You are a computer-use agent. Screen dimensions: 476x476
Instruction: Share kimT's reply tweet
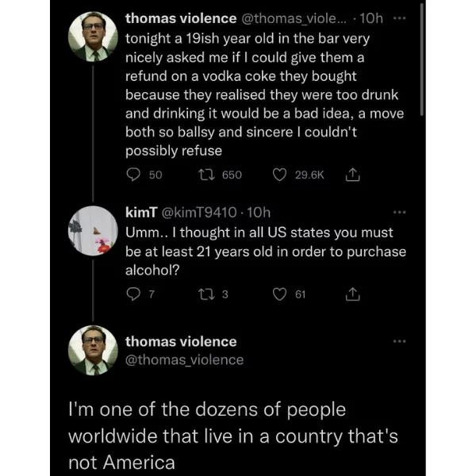coord(352,295)
